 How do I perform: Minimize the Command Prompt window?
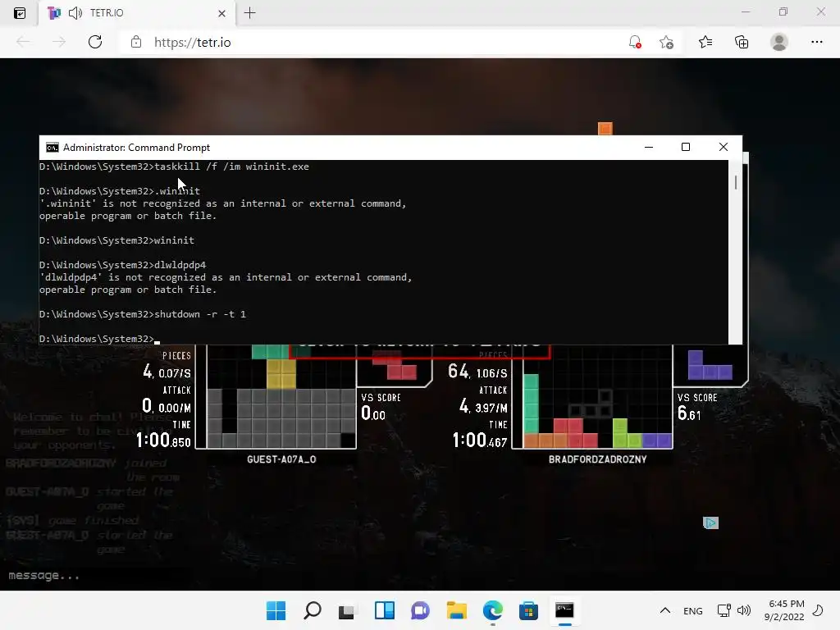tap(649, 147)
